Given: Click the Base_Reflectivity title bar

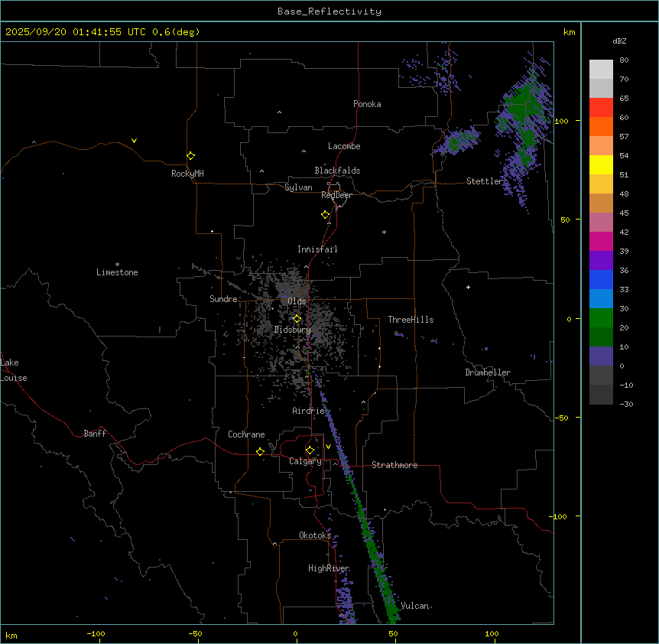Looking at the screenshot, I should pyautogui.click(x=329, y=11).
